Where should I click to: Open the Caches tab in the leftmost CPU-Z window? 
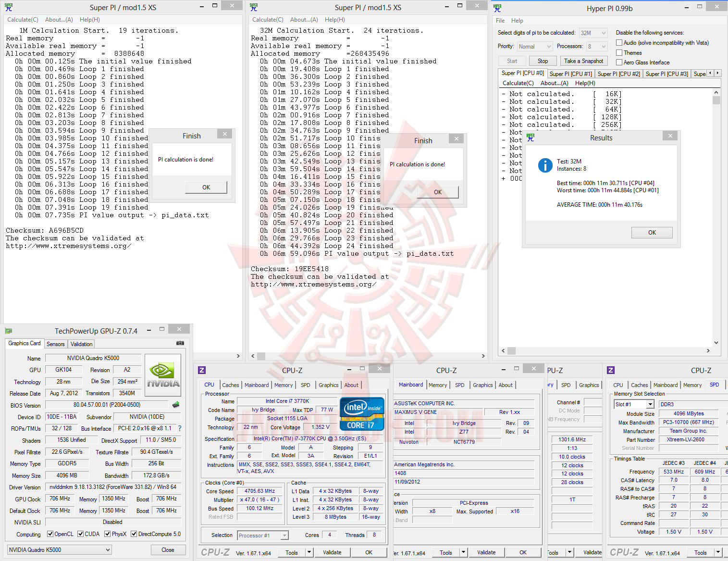tap(230, 385)
